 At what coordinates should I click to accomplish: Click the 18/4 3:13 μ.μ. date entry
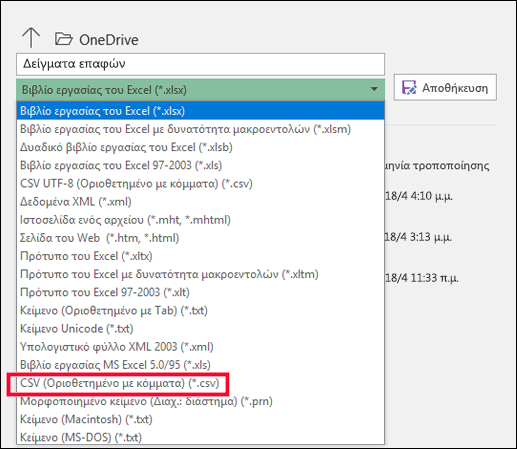point(418,237)
